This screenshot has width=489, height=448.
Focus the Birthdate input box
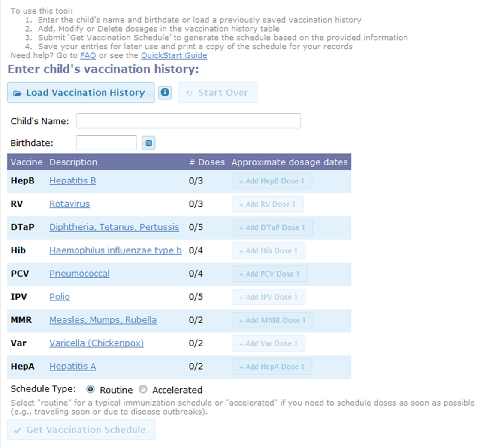(106, 143)
